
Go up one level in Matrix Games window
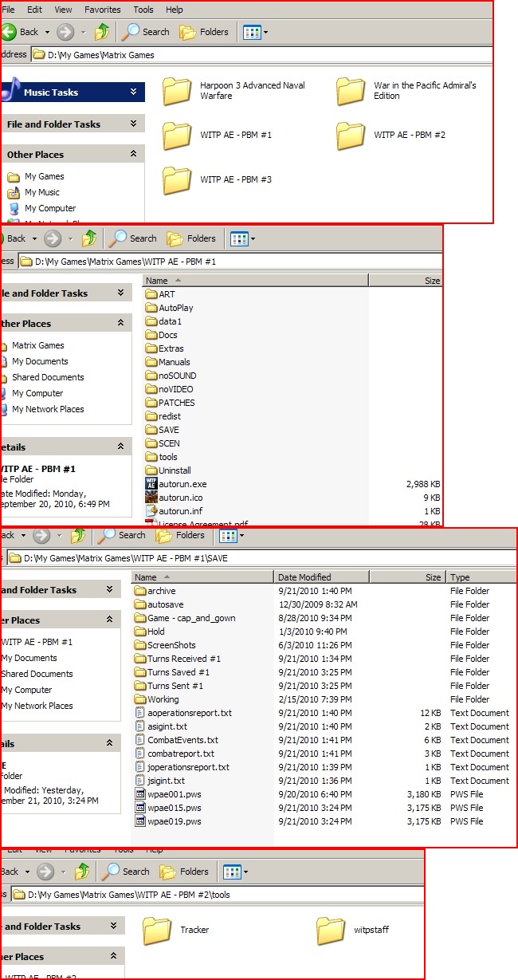point(103,32)
